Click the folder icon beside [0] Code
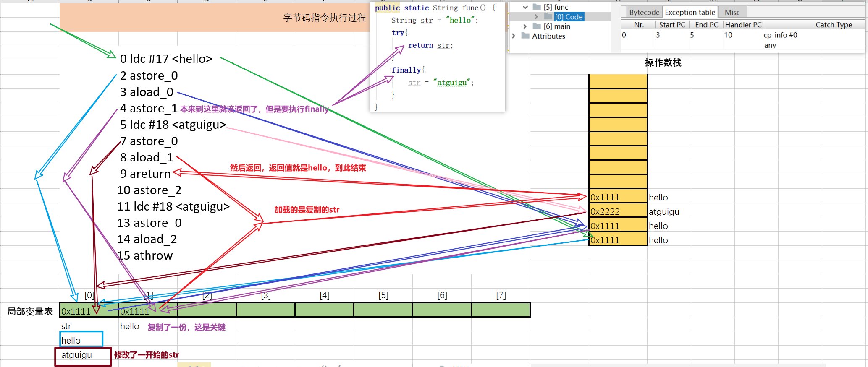 548,17
